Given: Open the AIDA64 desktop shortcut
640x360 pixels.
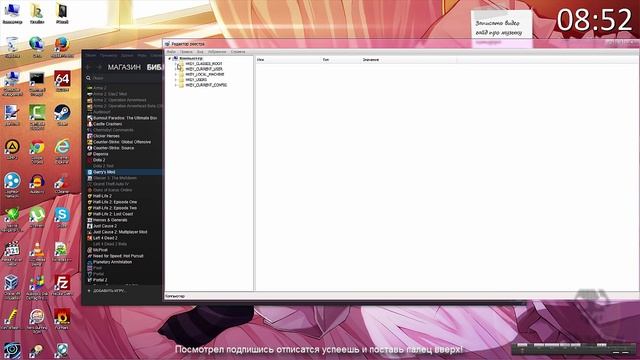Looking at the screenshot, I should pos(62,81).
